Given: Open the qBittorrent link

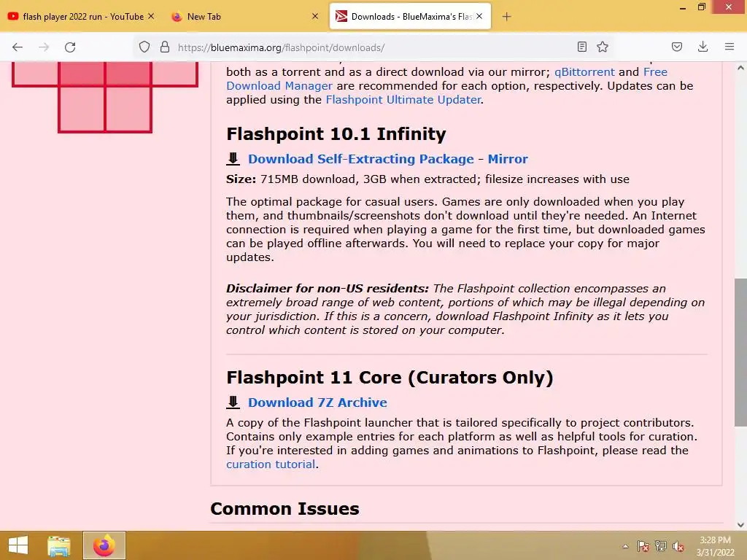Looking at the screenshot, I should 584,72.
